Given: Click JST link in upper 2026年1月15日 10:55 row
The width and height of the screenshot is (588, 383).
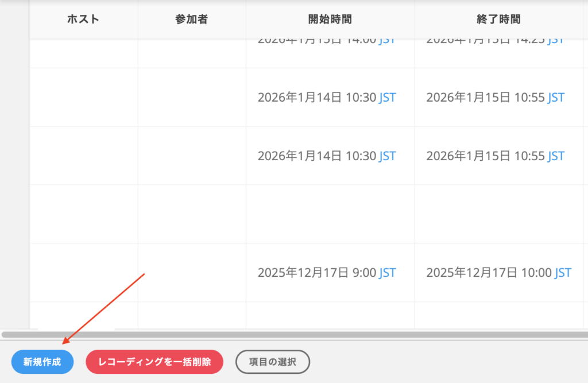Looking at the screenshot, I should point(556,98).
